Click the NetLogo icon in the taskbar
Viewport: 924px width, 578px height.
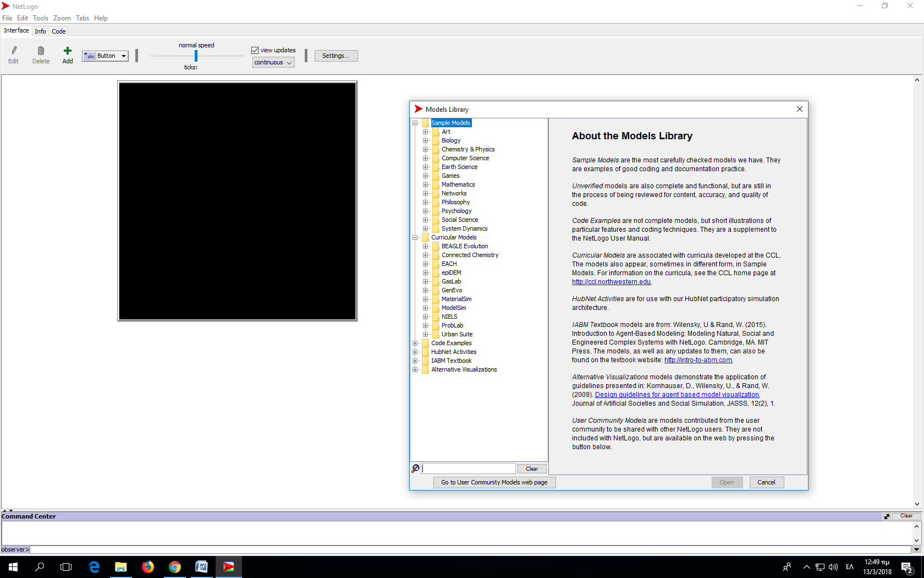tap(229, 567)
